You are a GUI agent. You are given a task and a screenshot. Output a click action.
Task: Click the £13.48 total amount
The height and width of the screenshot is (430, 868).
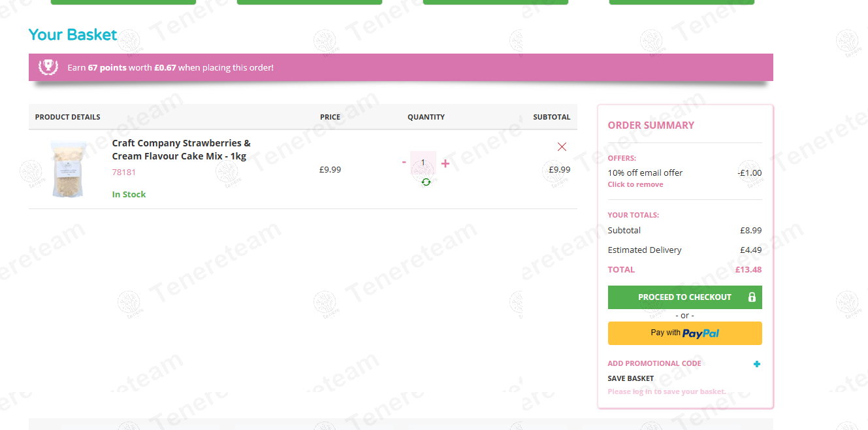point(748,269)
